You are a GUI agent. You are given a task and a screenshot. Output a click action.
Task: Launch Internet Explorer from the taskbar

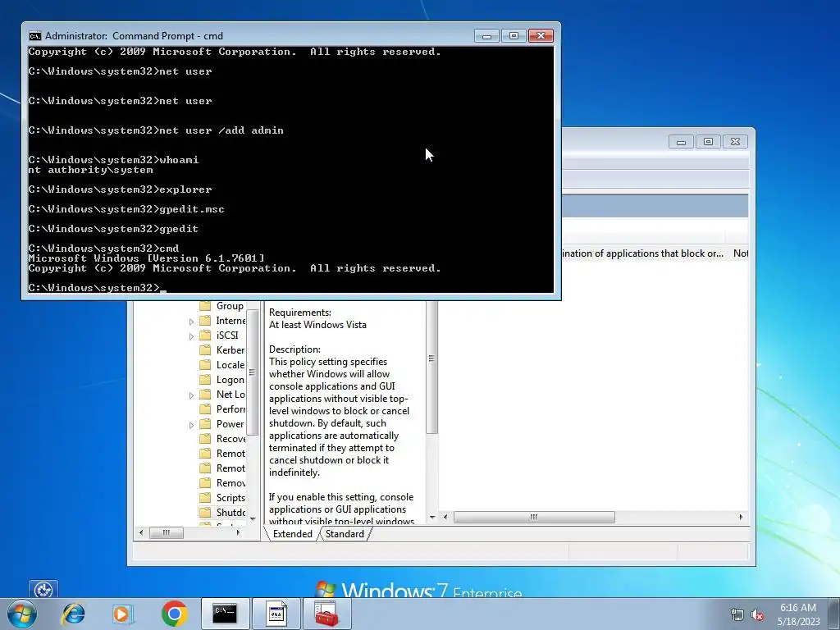click(73, 614)
